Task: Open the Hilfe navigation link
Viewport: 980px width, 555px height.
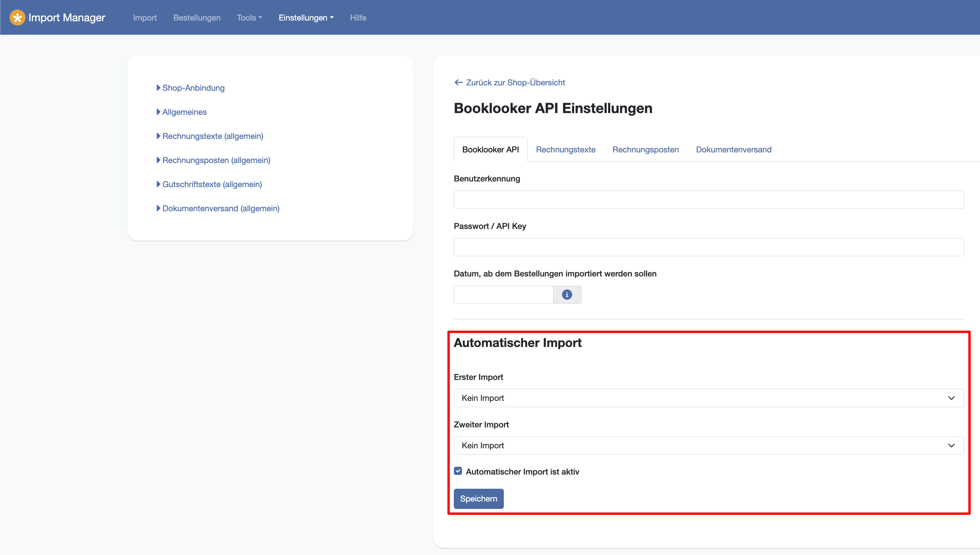Action: pos(358,17)
